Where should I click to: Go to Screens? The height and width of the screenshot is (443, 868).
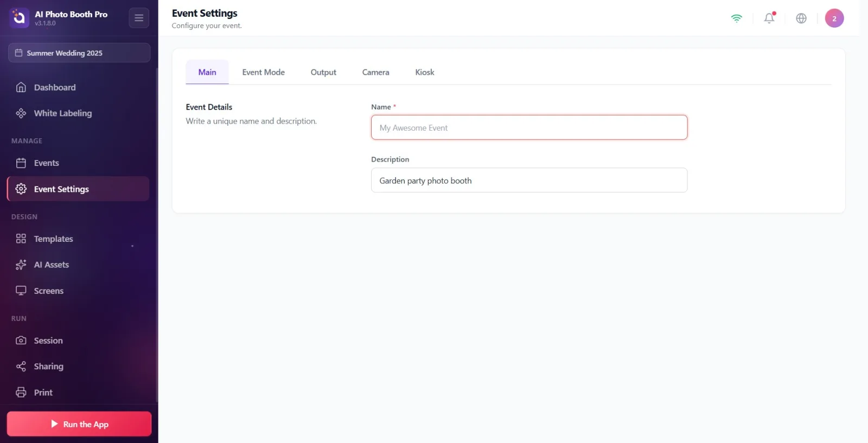point(78,291)
